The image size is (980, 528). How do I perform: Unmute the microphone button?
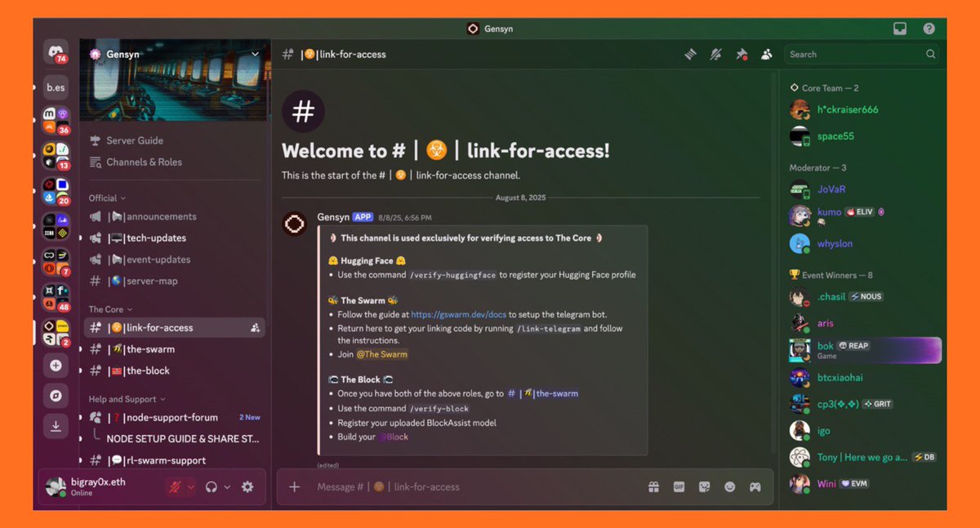(x=174, y=487)
